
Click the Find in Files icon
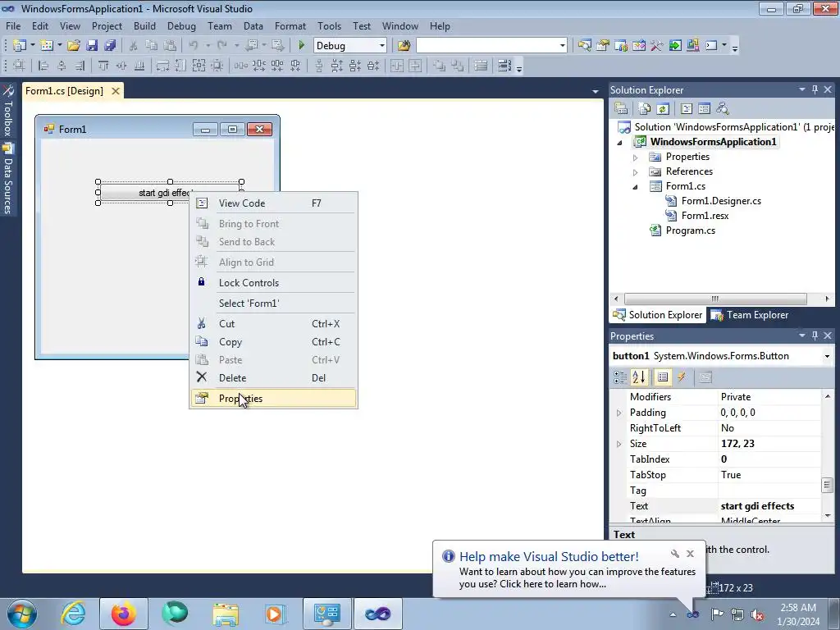[x=404, y=46]
